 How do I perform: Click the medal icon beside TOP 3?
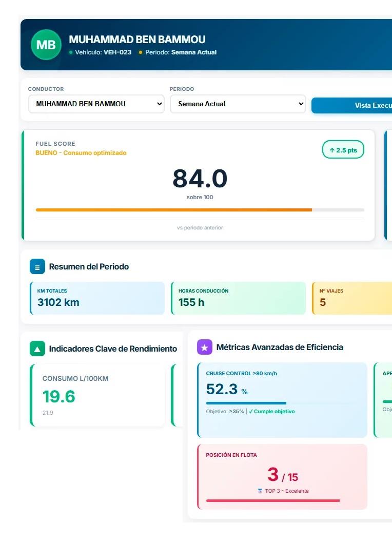click(260, 491)
